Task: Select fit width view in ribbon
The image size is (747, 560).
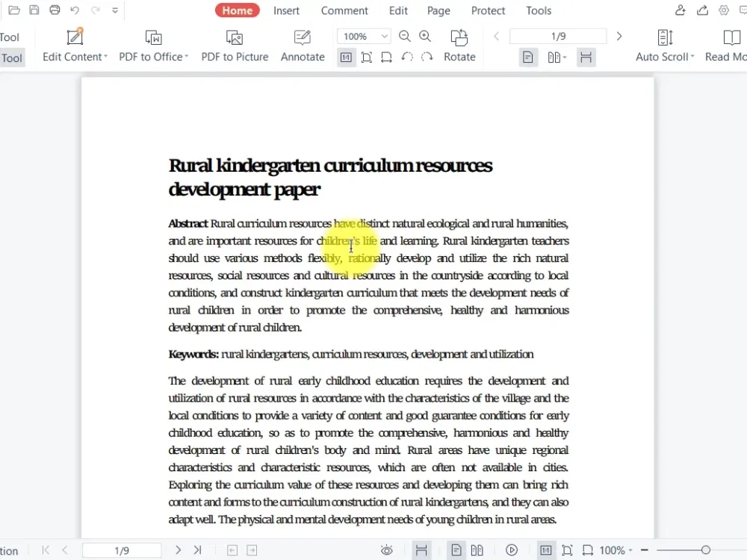Action: (386, 57)
